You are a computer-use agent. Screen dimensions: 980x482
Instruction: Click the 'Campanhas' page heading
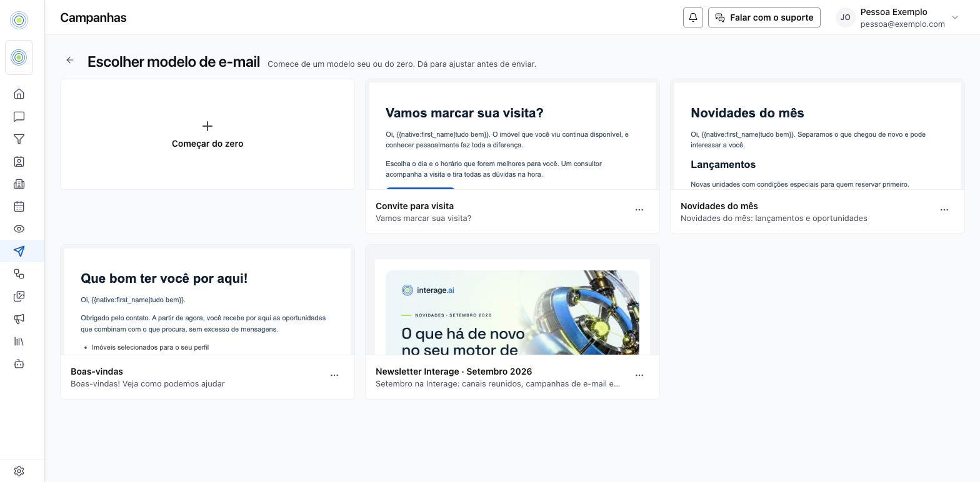point(93,17)
